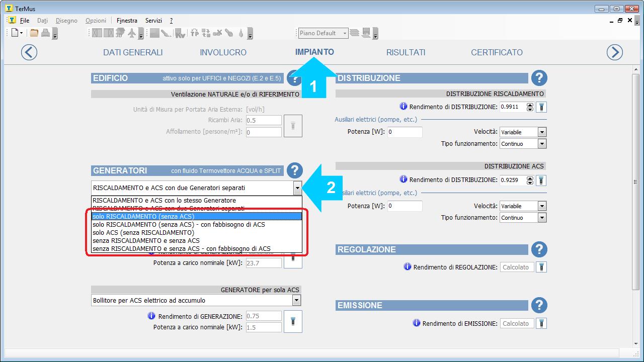Go to next step with right arrow

[614, 52]
